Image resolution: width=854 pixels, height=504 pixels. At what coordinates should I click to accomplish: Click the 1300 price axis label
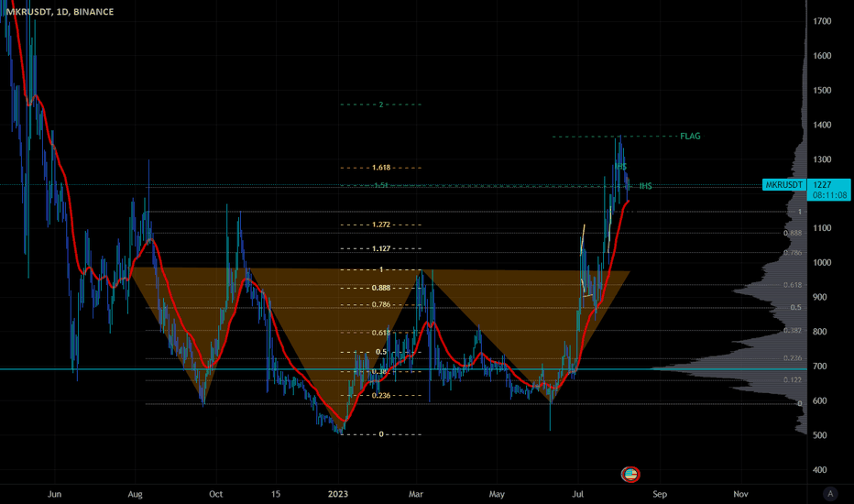[x=823, y=159]
